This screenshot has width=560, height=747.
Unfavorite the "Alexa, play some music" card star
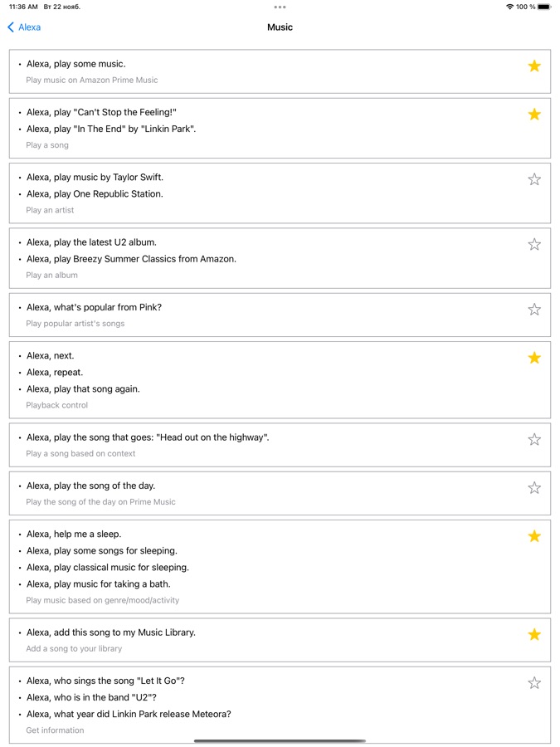(x=534, y=66)
